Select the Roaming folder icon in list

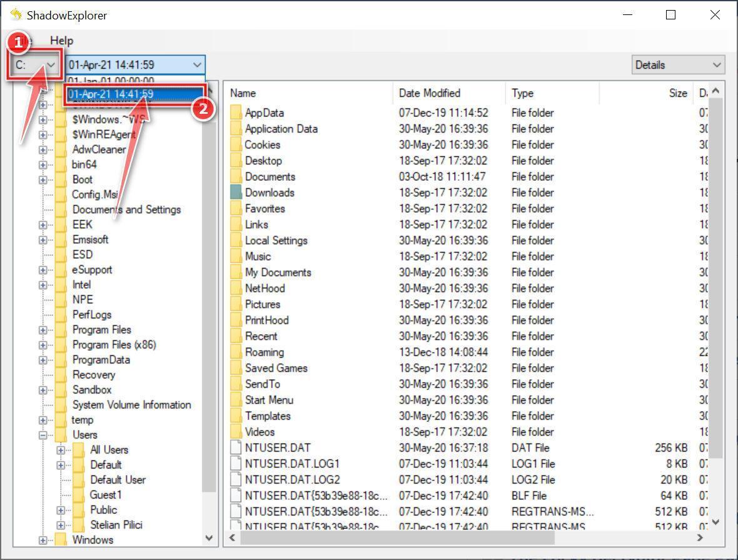click(x=236, y=352)
